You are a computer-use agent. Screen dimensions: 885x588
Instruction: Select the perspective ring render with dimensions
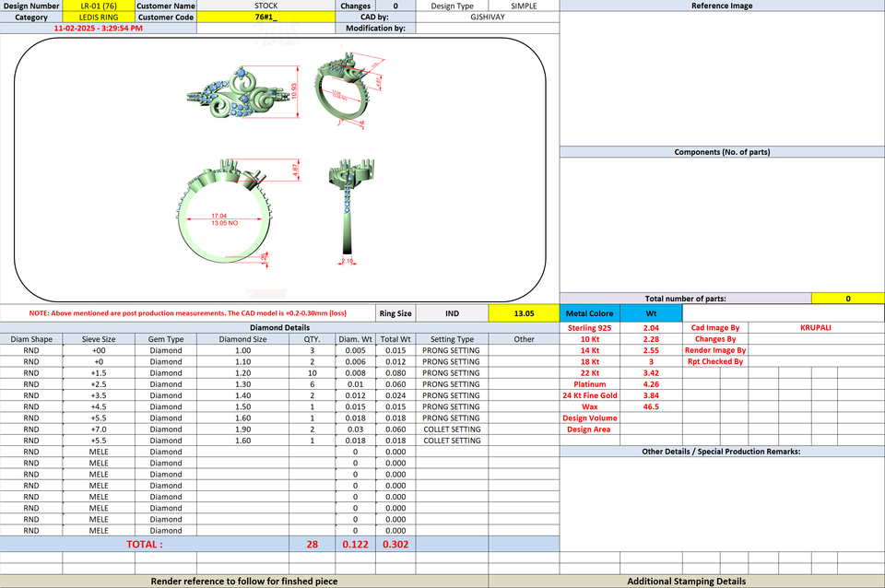(x=350, y=90)
